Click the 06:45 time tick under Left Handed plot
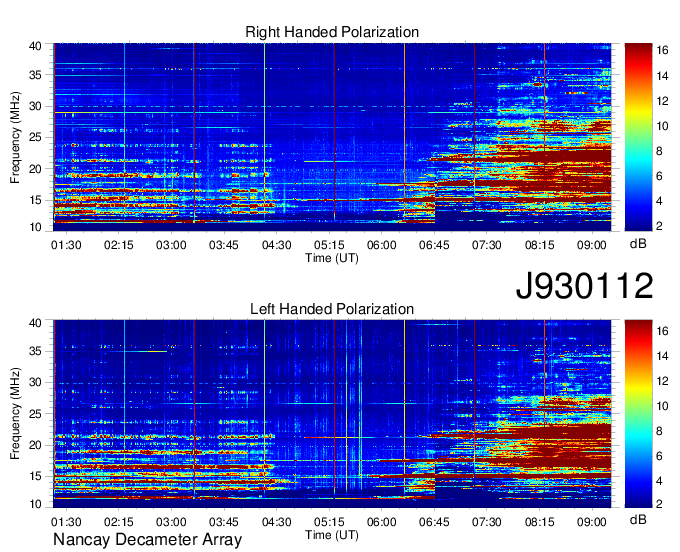The width and height of the screenshot is (680, 552). [x=434, y=522]
